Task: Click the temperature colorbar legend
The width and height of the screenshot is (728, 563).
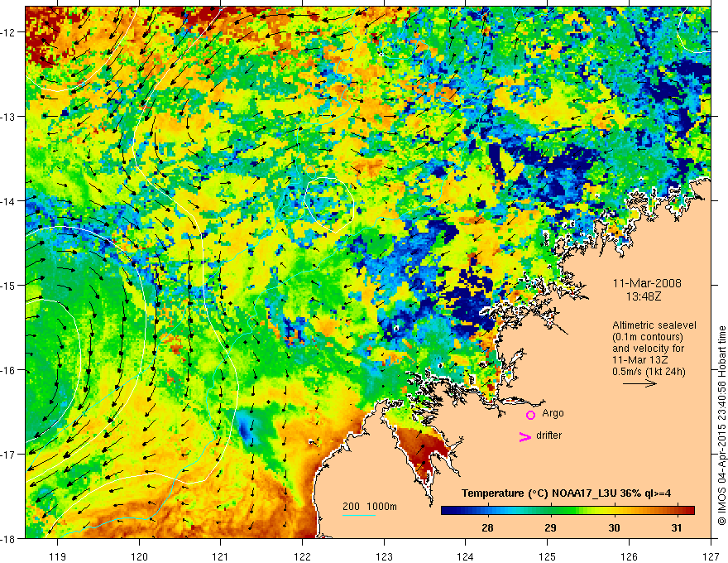Action: point(568,510)
